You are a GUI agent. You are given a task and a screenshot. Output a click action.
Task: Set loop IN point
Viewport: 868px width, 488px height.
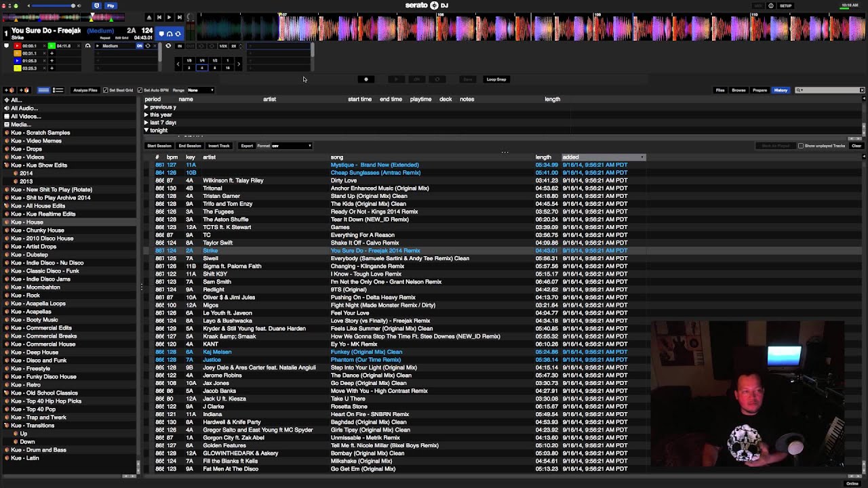180,46
